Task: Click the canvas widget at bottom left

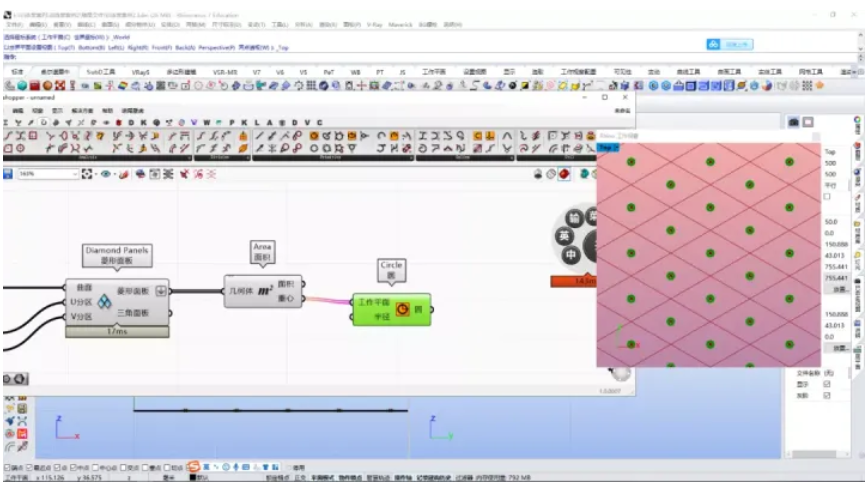Action: 15,379
